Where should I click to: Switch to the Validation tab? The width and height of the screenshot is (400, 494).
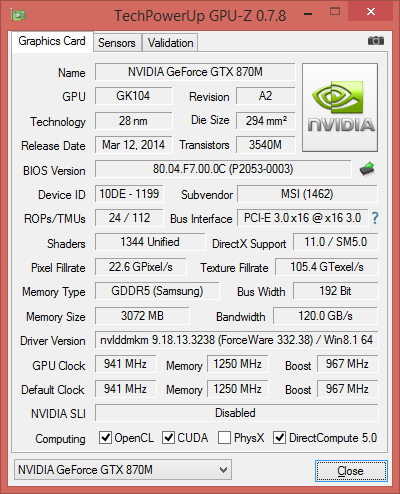[x=171, y=43]
